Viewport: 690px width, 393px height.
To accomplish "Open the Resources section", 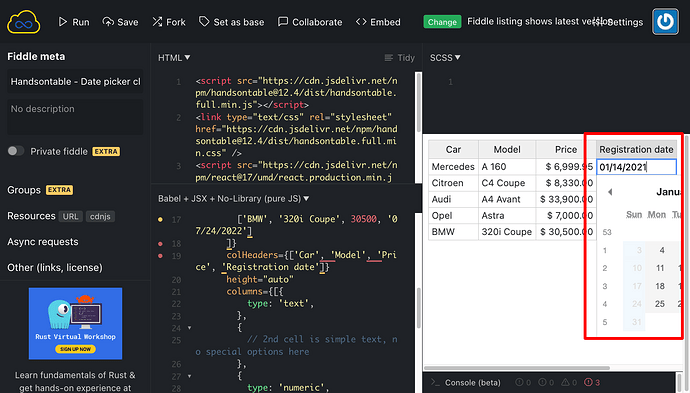I will (x=31, y=216).
